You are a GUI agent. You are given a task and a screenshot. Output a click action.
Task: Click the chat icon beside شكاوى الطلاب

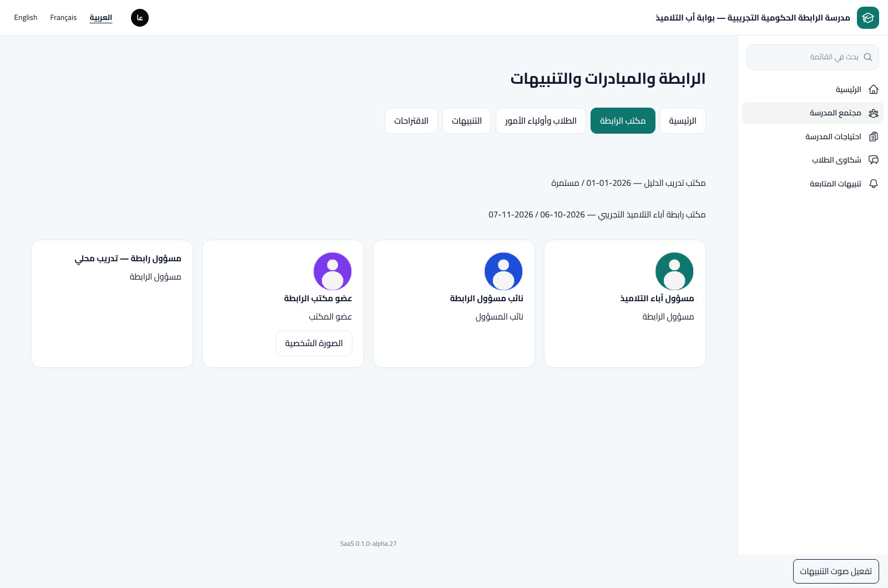click(874, 160)
